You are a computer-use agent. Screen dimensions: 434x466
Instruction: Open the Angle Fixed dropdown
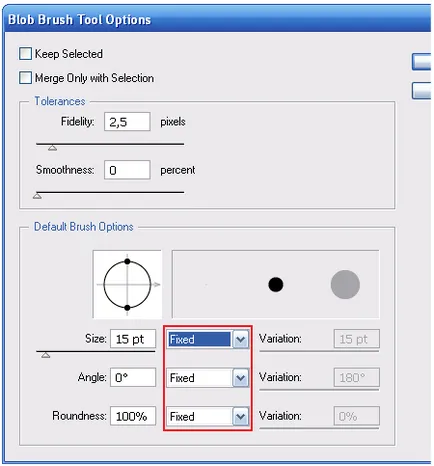pyautogui.click(x=208, y=378)
